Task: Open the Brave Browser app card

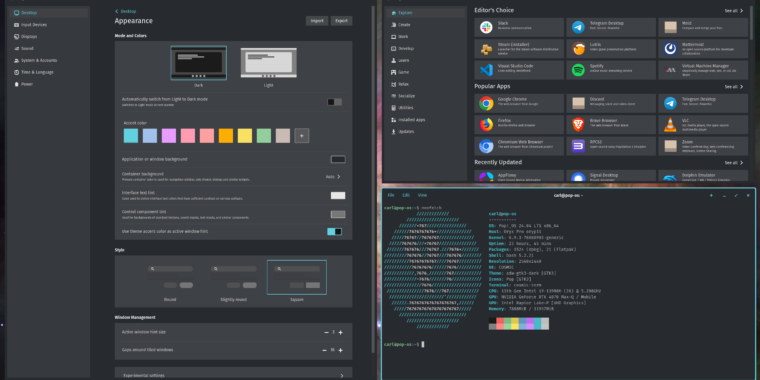Action: 611,125
